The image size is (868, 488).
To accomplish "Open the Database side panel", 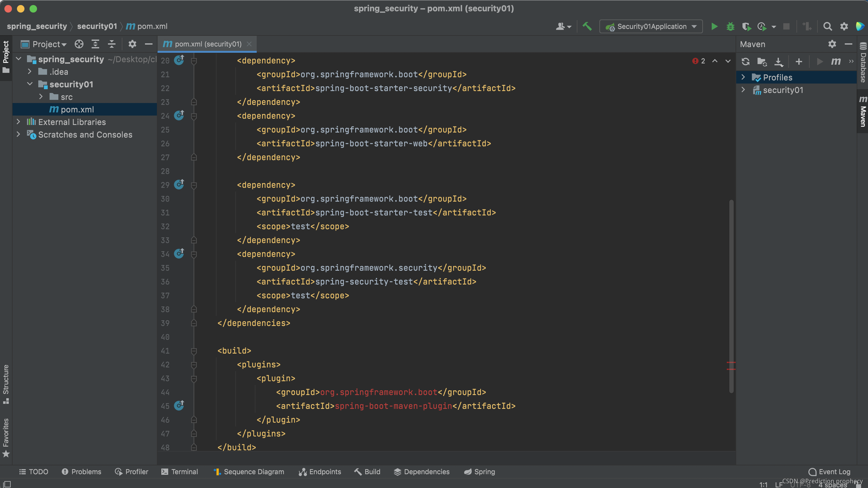I will point(863,62).
